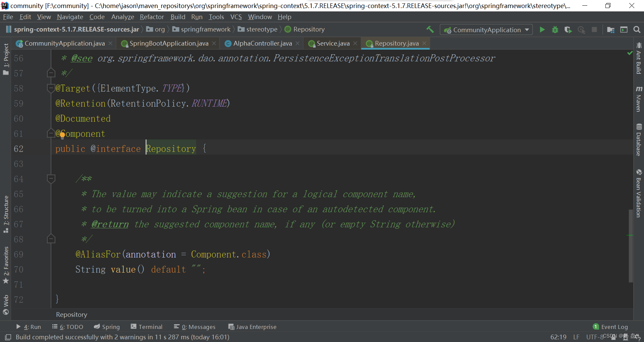The image size is (644, 342).
Task: Open the Java Enterprise tool window
Action: (252, 327)
